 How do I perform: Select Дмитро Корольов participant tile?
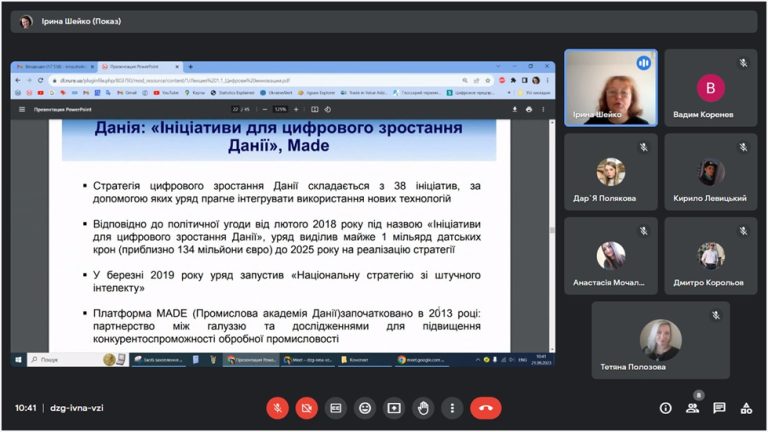(x=711, y=256)
